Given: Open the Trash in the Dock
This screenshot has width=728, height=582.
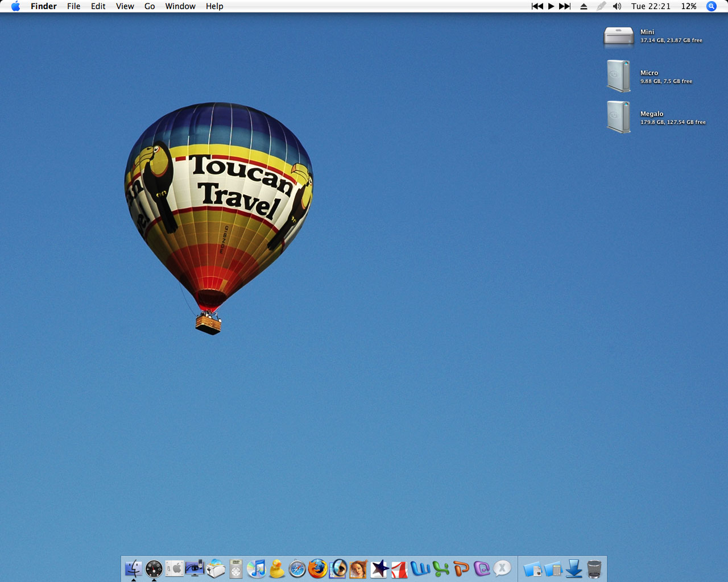Looking at the screenshot, I should (x=594, y=568).
